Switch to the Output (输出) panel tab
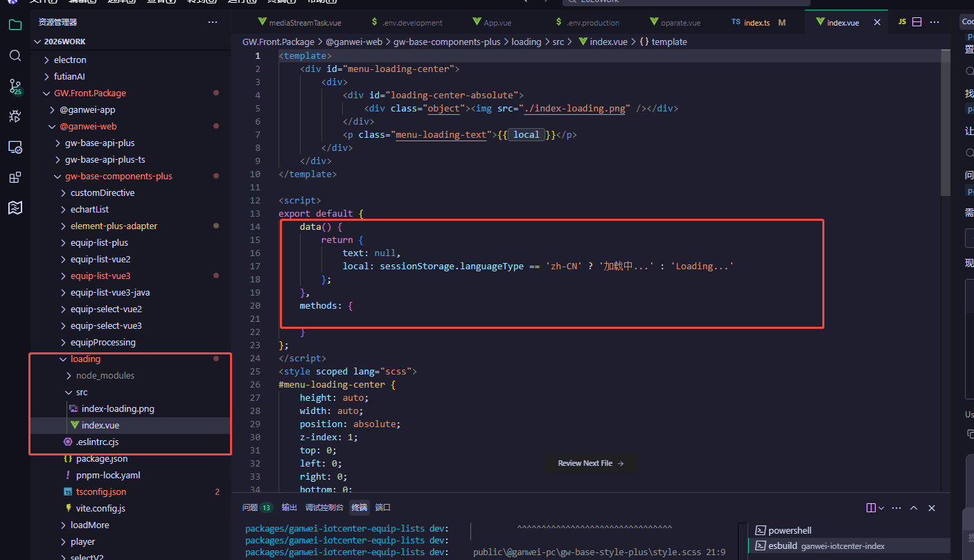The image size is (974, 560). coord(289,507)
